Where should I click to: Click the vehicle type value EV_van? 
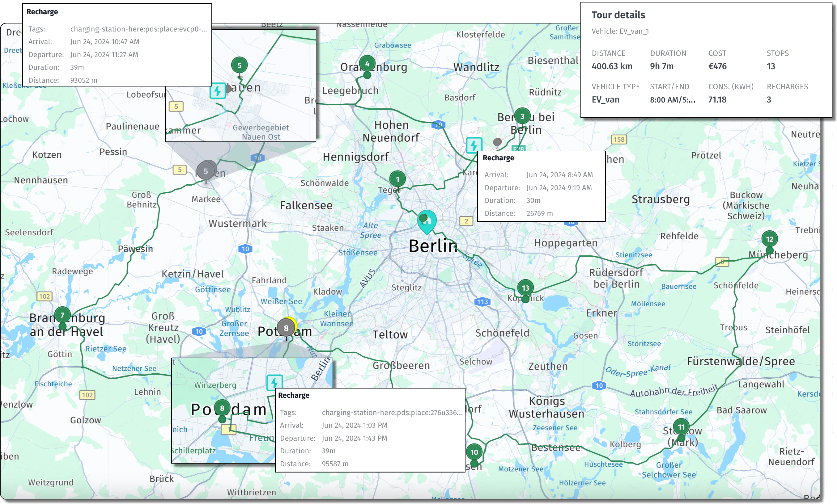pos(605,99)
